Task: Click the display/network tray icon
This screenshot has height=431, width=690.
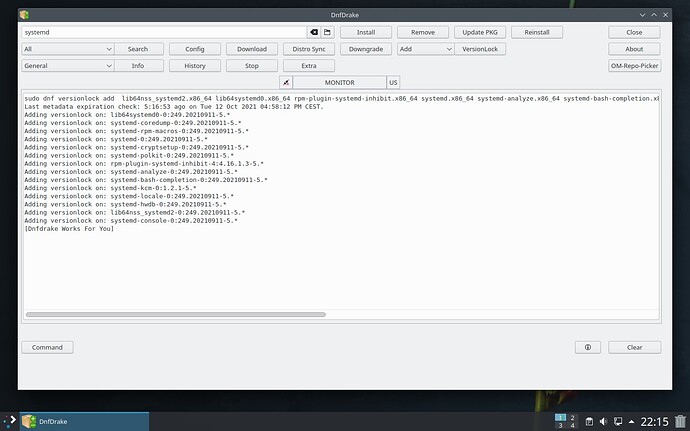Action: 618,421
